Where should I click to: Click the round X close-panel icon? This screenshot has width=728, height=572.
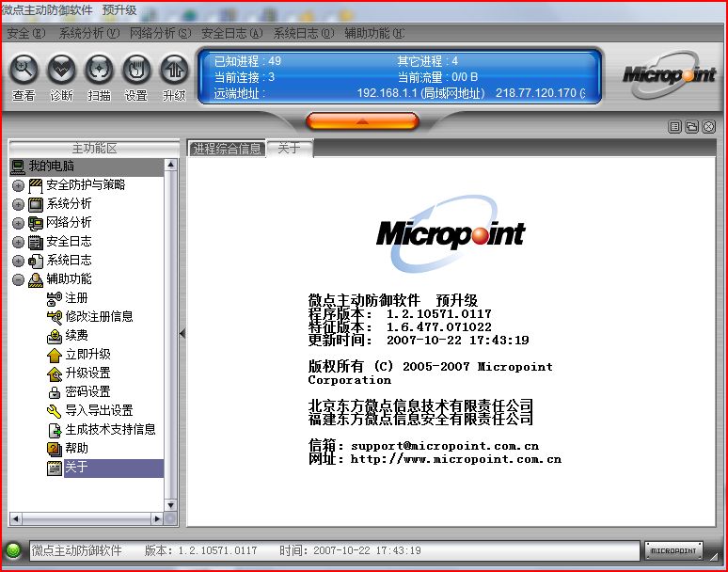click(x=708, y=126)
